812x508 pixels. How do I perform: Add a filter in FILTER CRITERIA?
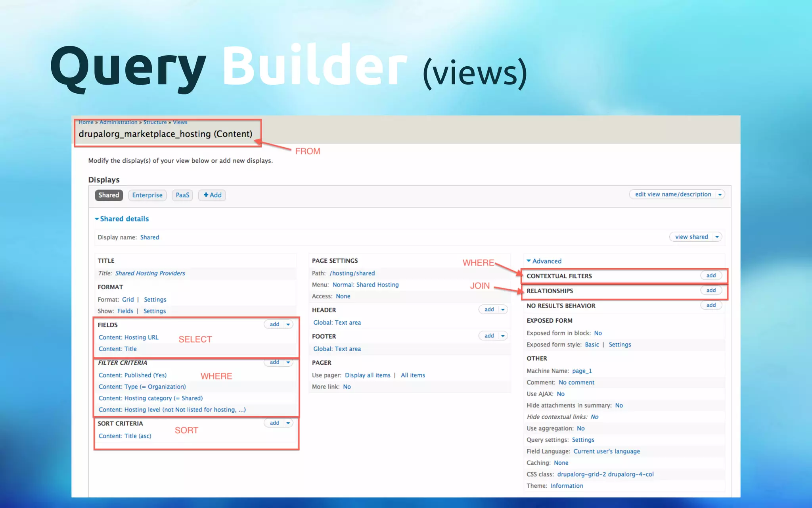(274, 362)
